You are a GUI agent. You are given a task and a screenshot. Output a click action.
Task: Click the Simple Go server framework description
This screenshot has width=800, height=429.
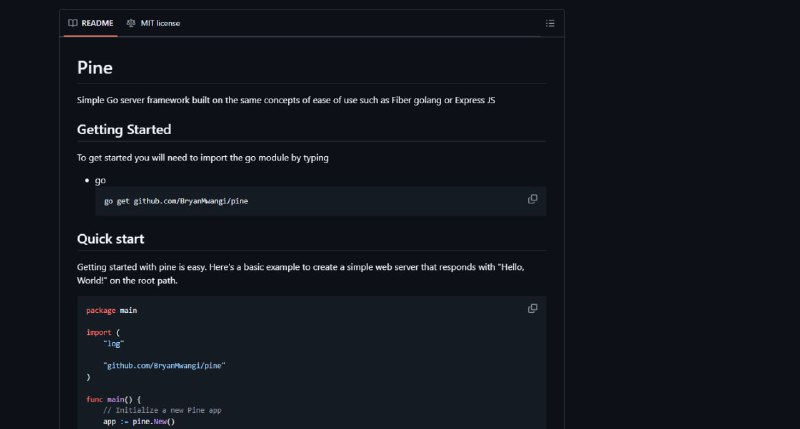click(286, 100)
